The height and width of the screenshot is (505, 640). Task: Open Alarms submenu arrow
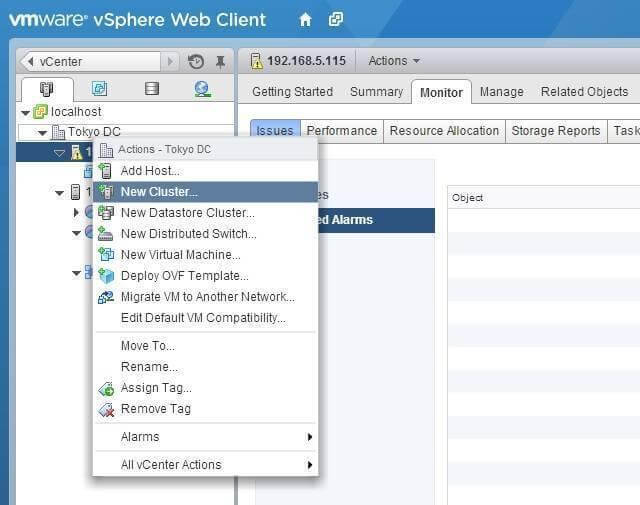click(309, 437)
